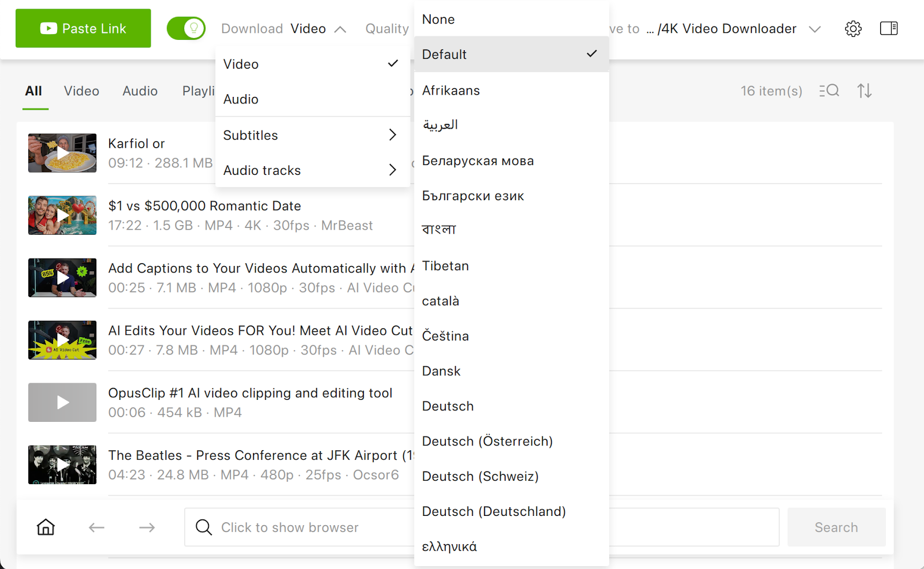This screenshot has height=569, width=924.
Task: Select ελληνικά subtitle language
Action: click(x=512, y=546)
